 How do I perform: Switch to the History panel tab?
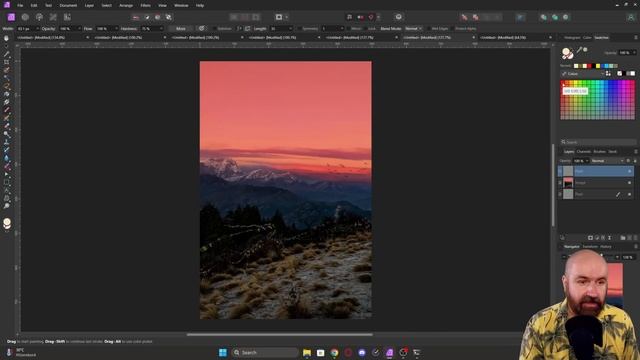coord(606,247)
